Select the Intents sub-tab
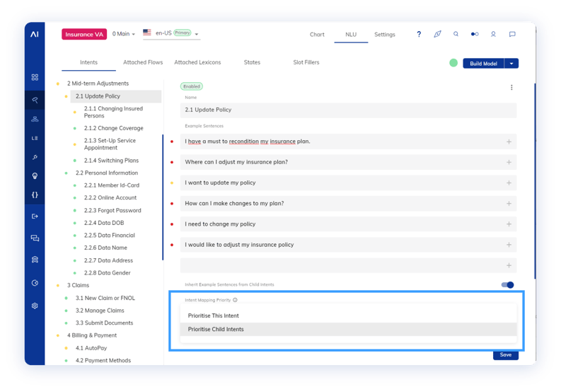 pos(88,62)
